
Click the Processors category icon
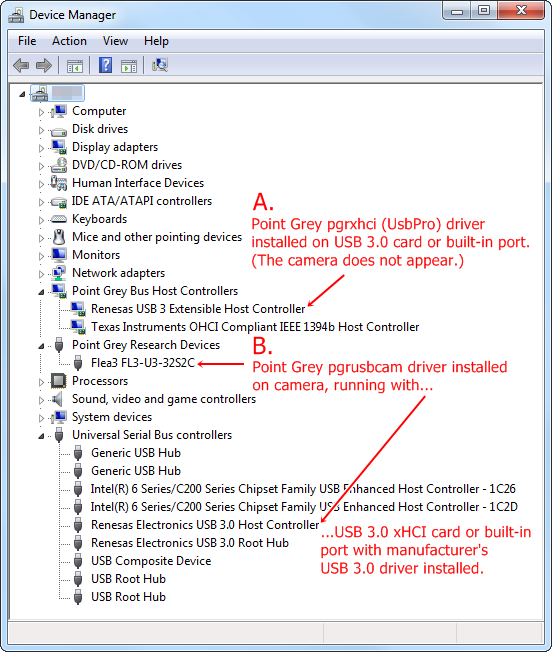[x=59, y=381]
